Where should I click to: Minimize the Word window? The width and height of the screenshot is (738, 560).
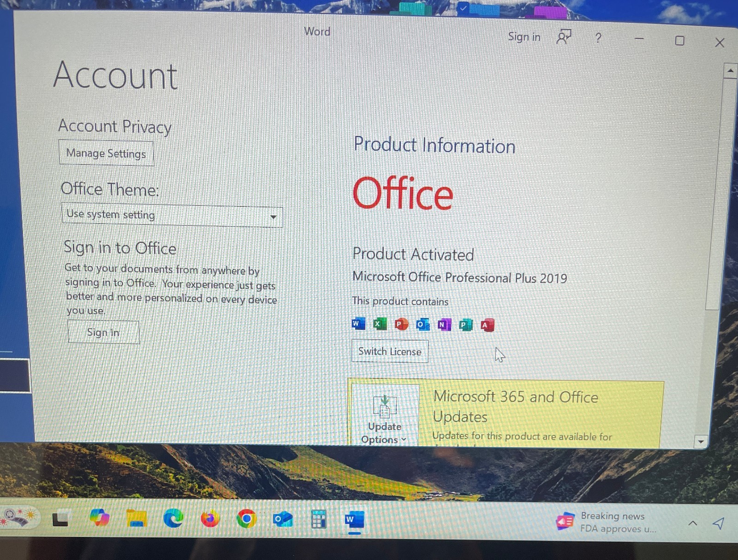(639, 39)
